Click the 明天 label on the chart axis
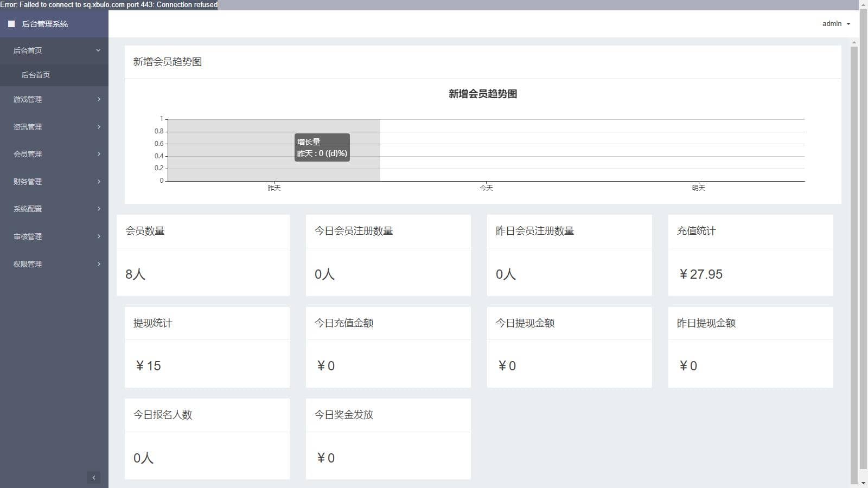Screen dimensions: 868x488 (698, 188)
